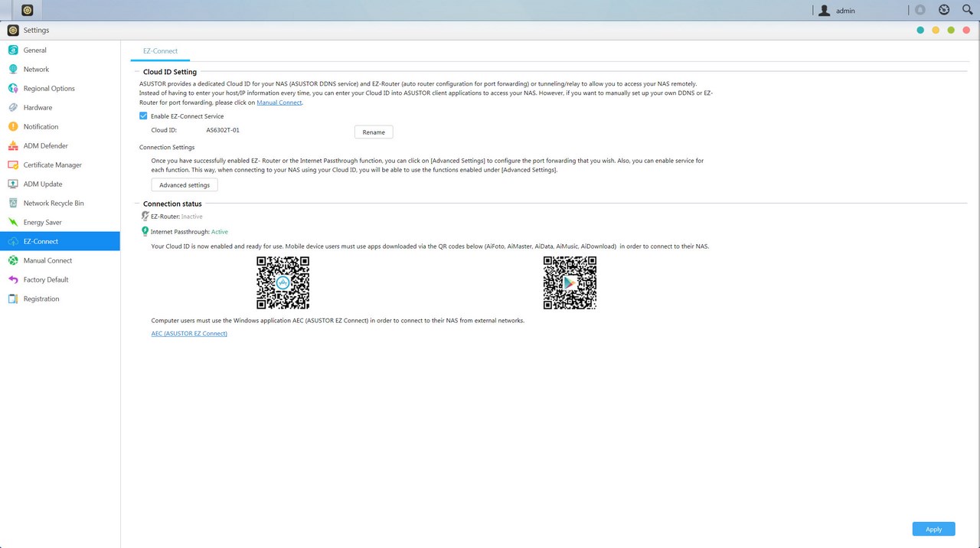
Task: Uncheck Enable EZ-Connect Service checkbox
Action: coord(143,116)
